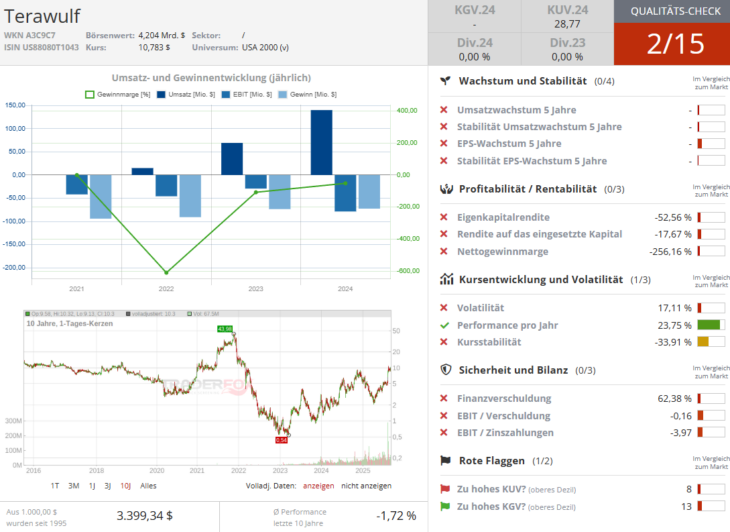Viewport: 730px width, 532px height.
Task: Click the red X beside Rendite auf das eingesetzte Kapital
Action: (x=444, y=234)
